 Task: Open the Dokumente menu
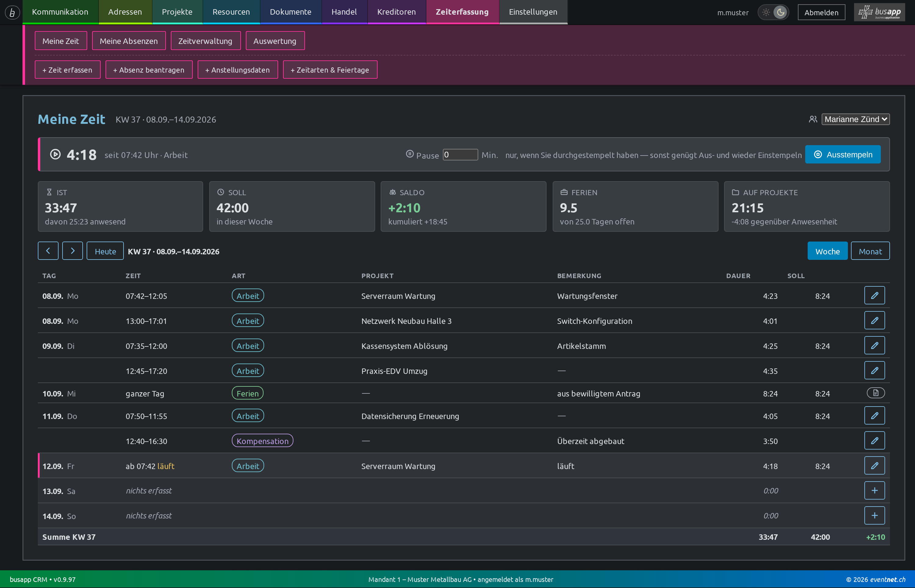[x=290, y=12]
